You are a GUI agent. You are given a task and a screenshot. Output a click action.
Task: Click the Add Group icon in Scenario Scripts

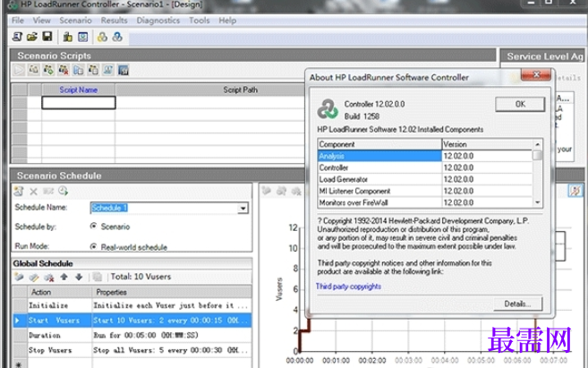(48, 70)
